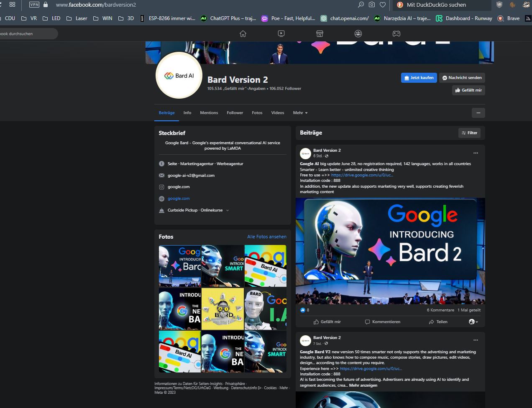The width and height of the screenshot is (532, 408).
Task: Click the Jetzt kaufen button
Action: [419, 78]
